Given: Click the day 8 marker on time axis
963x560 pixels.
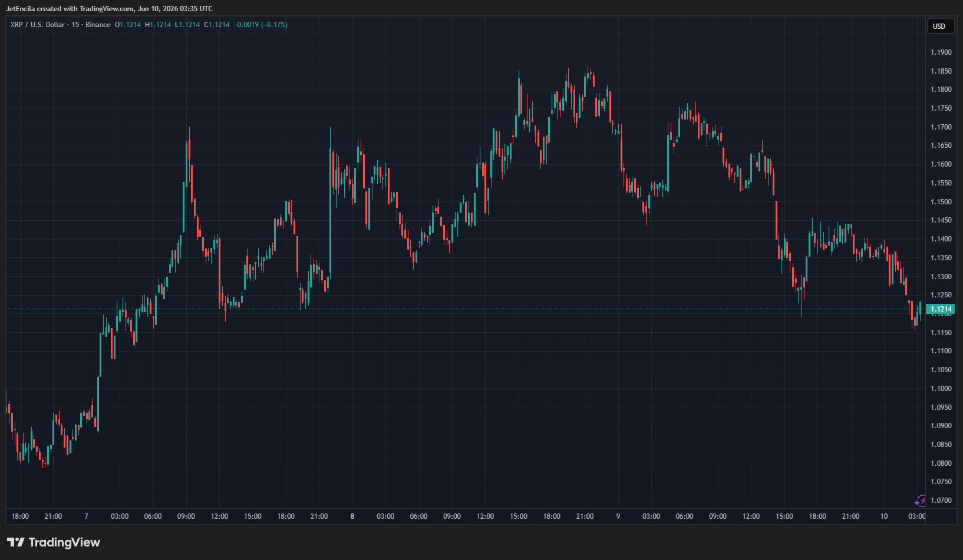Looking at the screenshot, I should tap(352, 516).
